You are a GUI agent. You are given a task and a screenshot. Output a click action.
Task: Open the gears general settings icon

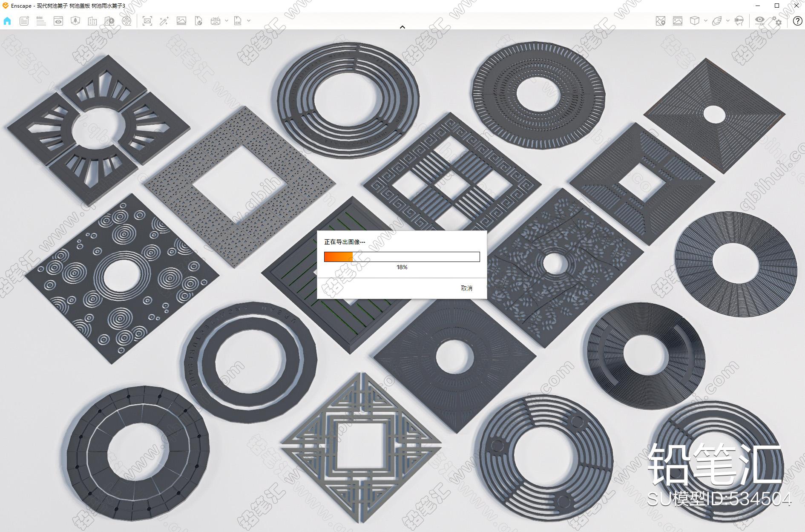tap(777, 21)
